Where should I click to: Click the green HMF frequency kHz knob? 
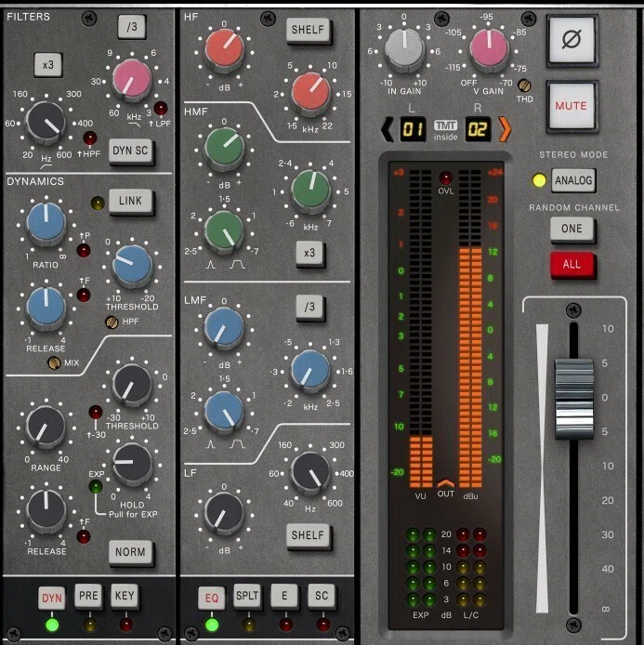click(310, 191)
